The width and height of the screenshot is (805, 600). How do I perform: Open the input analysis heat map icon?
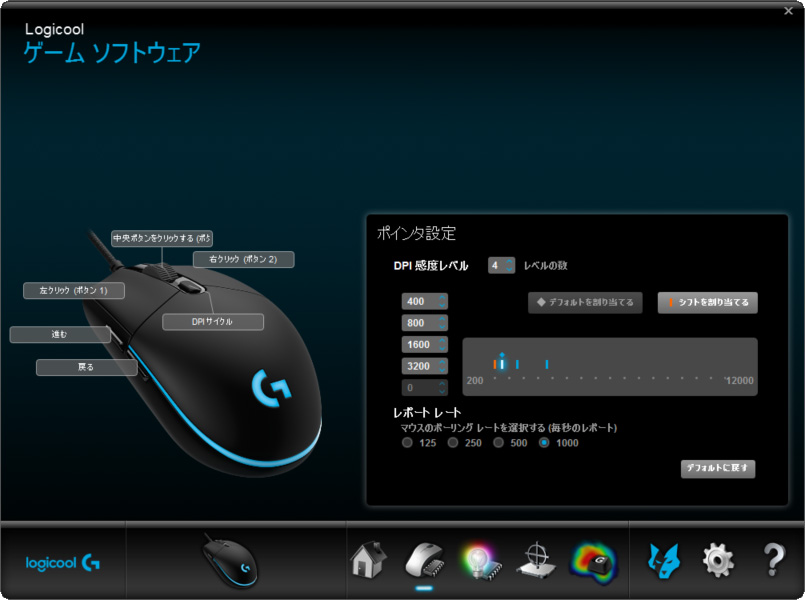tap(593, 561)
